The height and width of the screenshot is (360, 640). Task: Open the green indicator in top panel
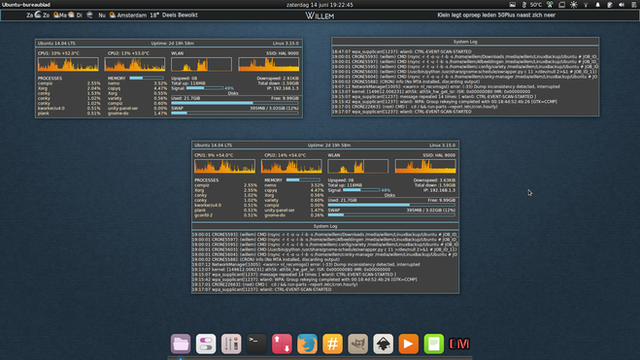[550, 5]
